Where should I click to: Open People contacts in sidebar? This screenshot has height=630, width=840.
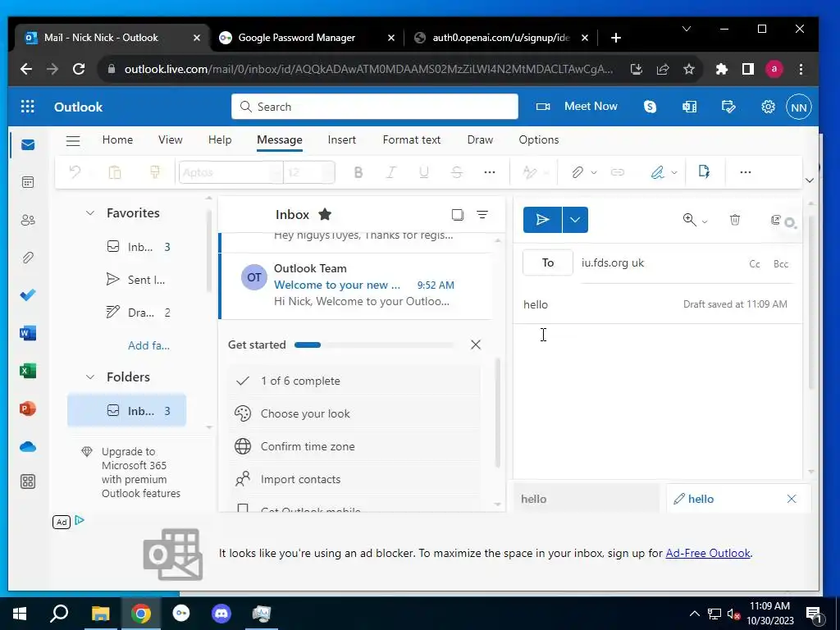[28, 220]
